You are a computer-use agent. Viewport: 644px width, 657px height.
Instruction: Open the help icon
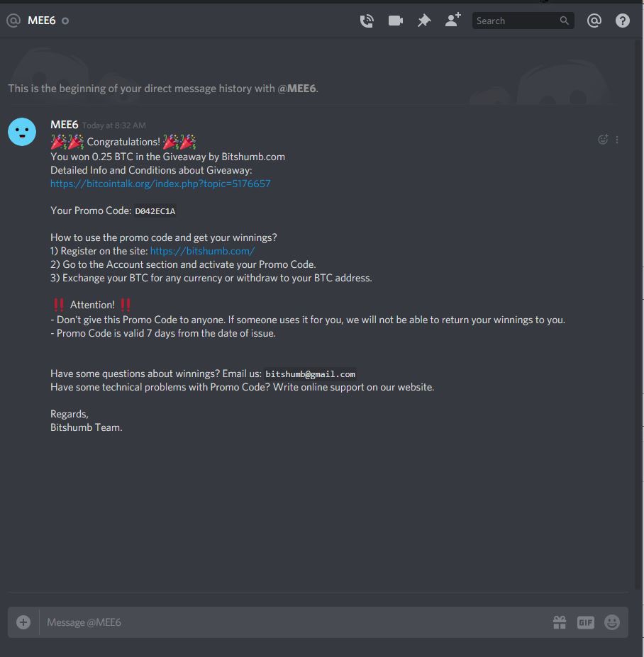click(x=623, y=20)
